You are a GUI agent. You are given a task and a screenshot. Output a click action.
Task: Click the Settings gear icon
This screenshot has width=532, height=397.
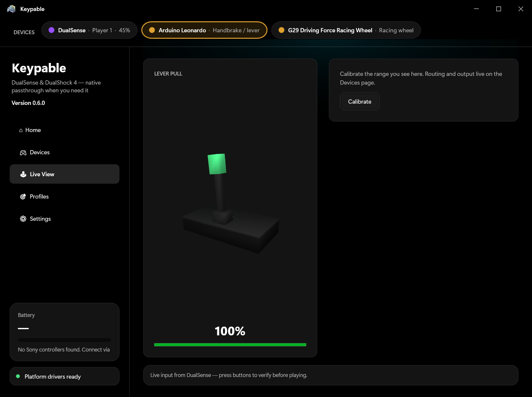click(23, 219)
